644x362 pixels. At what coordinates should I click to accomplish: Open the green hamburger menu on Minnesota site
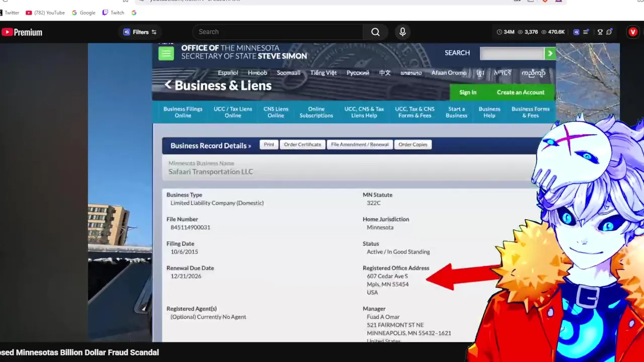click(x=166, y=53)
